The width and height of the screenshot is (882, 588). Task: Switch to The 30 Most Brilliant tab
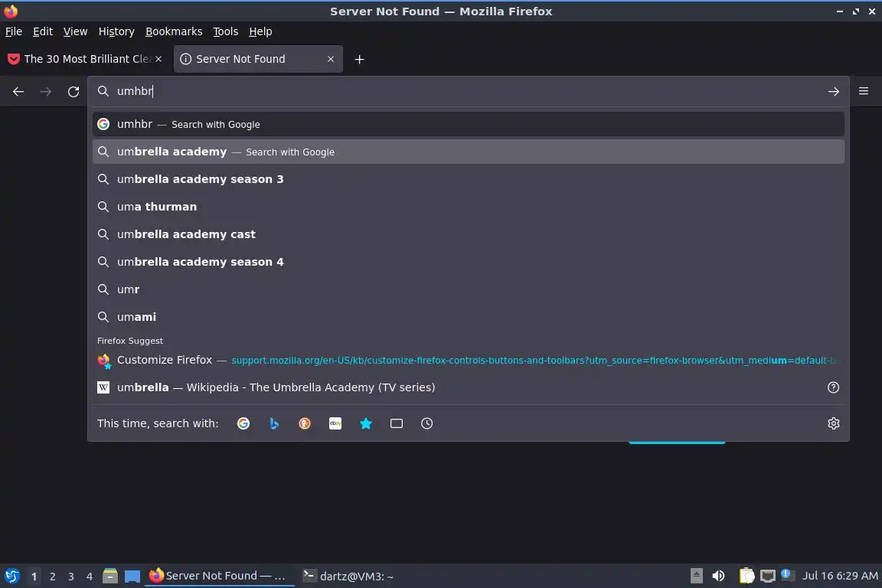[85, 59]
